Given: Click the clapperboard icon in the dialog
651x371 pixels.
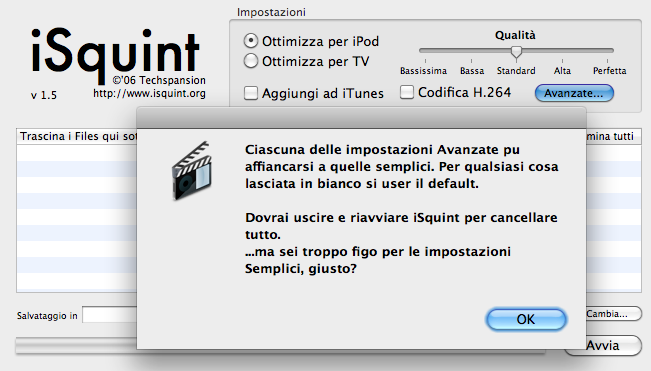Looking at the screenshot, I should point(192,171).
